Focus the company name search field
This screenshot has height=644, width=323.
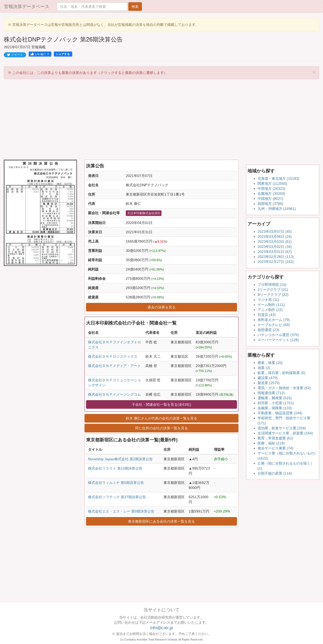92,7
